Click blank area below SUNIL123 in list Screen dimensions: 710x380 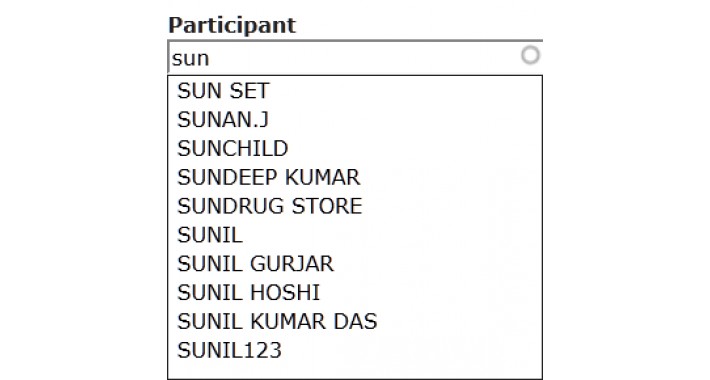pos(355,371)
